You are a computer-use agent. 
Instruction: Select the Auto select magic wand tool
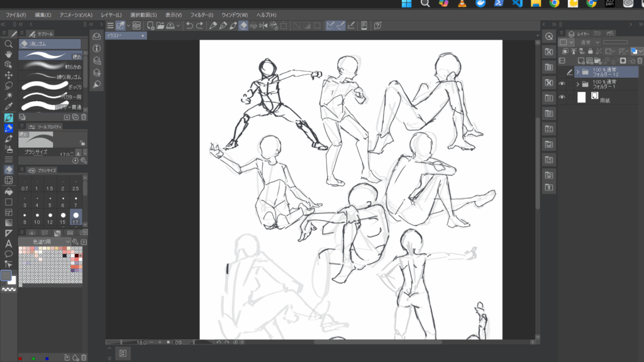9,96
